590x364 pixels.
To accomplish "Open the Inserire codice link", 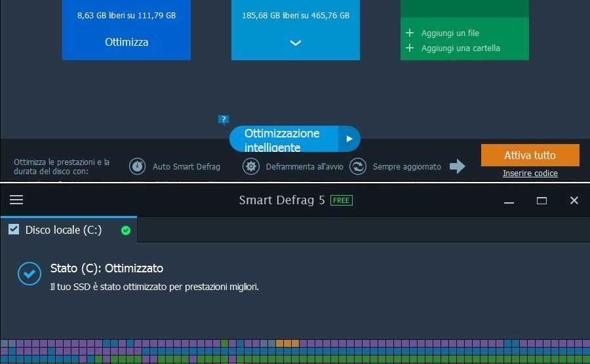I will [x=530, y=173].
